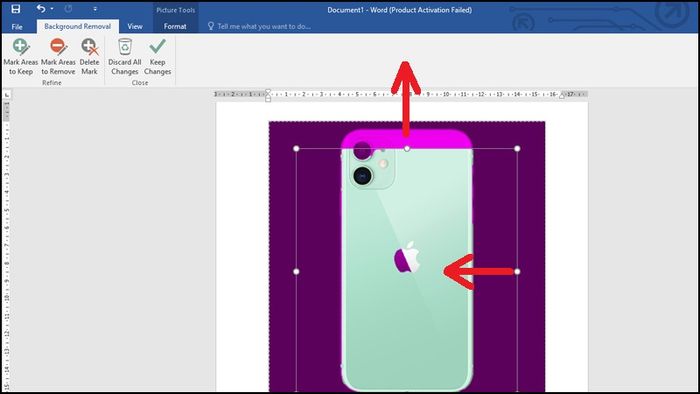Screen dimensions: 700x394
Task: Choose the Delete Mark tool
Action: (89, 57)
